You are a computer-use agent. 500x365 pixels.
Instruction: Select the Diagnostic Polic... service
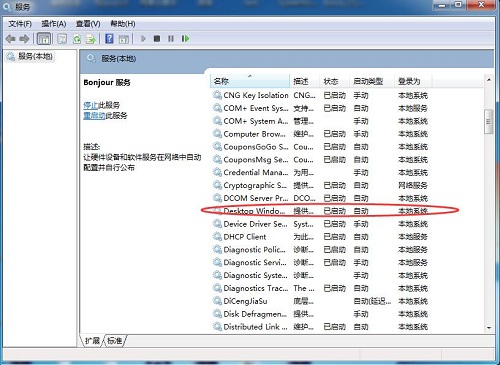point(320,250)
